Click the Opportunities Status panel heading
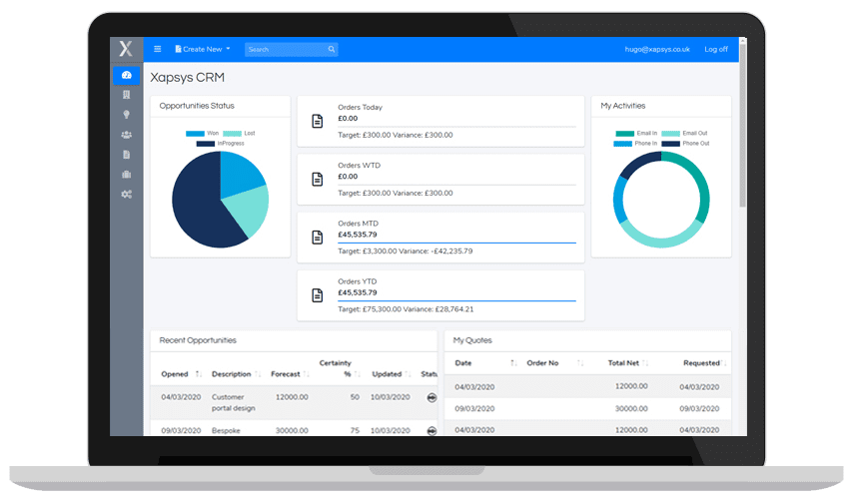Image resolution: width=856 pixels, height=504 pixels. pyautogui.click(x=197, y=106)
